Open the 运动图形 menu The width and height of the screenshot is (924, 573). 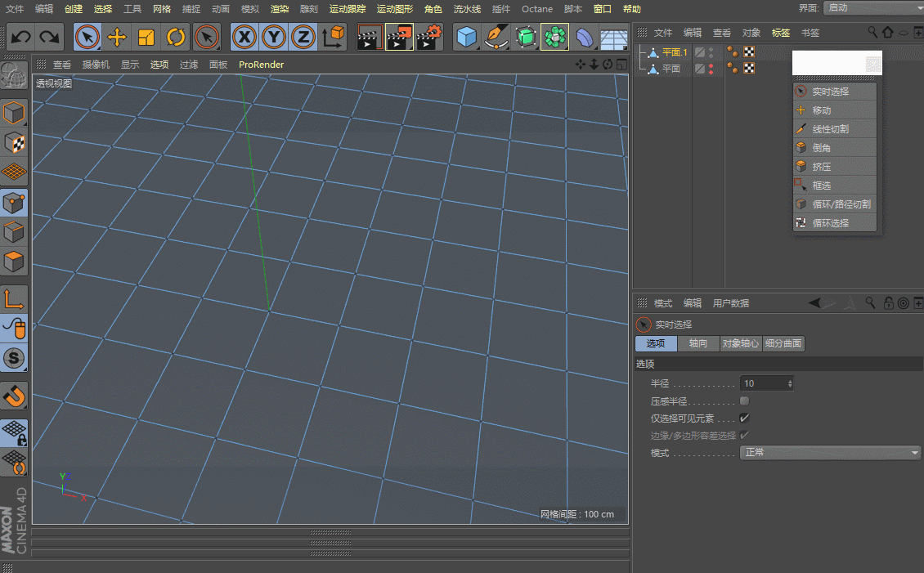(394, 9)
